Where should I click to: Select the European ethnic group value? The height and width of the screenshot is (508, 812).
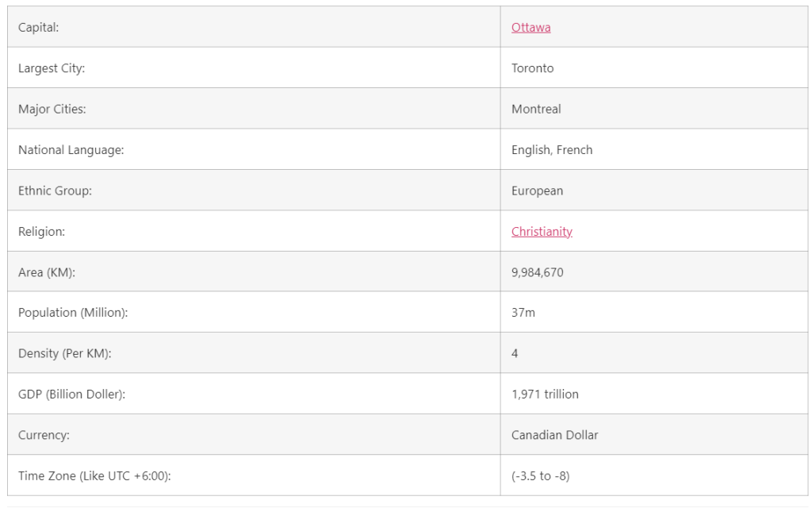(537, 191)
